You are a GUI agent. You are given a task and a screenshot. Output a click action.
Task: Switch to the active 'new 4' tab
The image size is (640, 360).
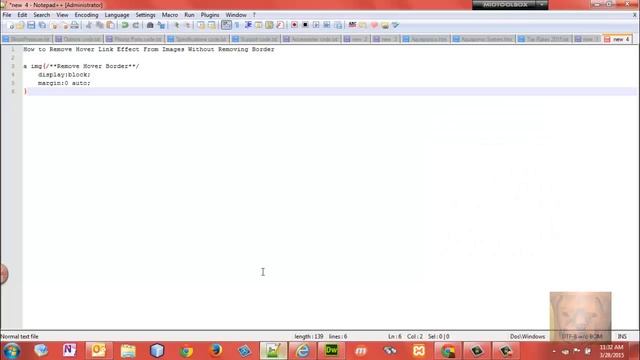[x=618, y=39]
